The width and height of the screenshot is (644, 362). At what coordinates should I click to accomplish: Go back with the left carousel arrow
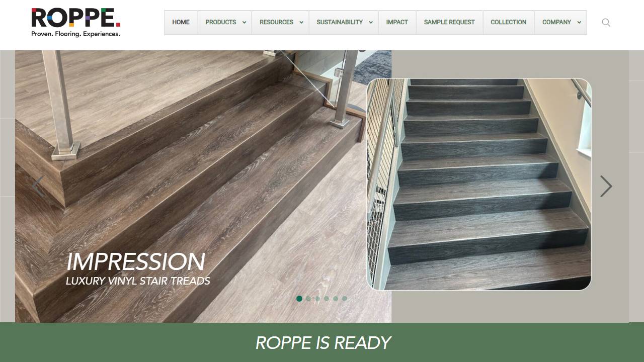(x=38, y=187)
